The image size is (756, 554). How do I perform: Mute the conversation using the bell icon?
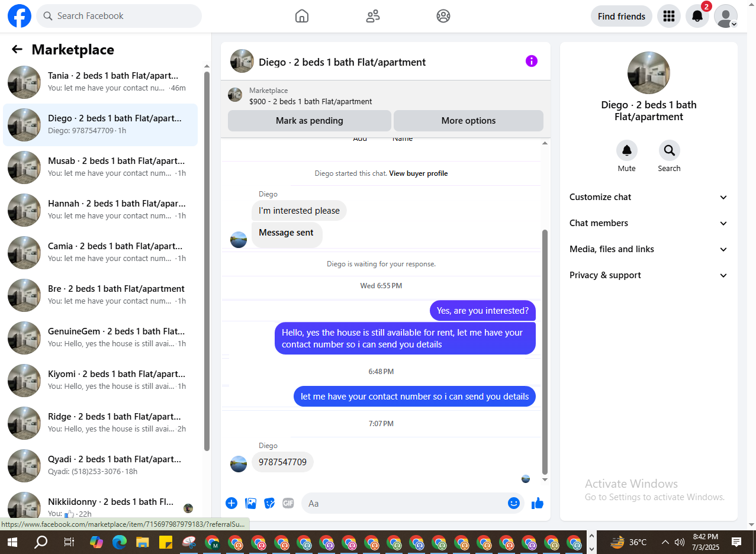tap(627, 151)
